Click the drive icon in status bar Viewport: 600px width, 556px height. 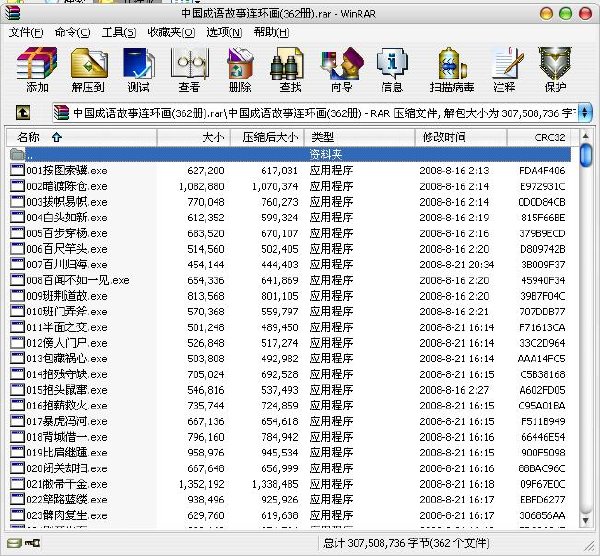point(14,543)
